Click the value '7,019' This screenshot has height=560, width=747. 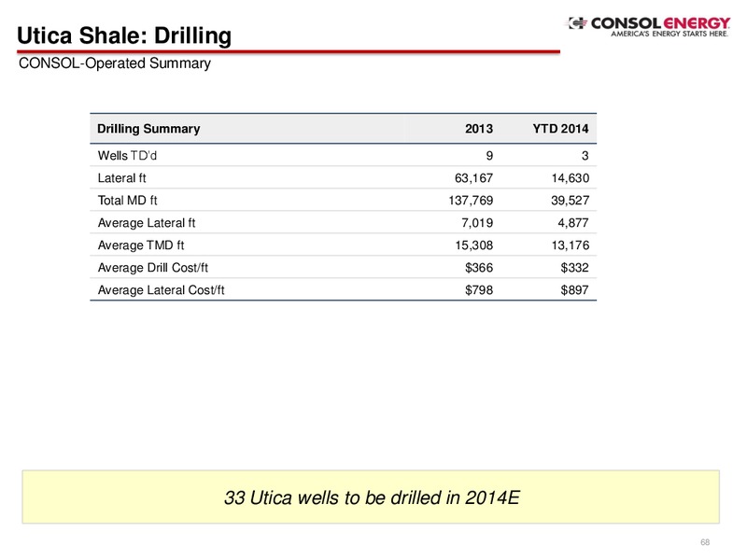(477, 223)
